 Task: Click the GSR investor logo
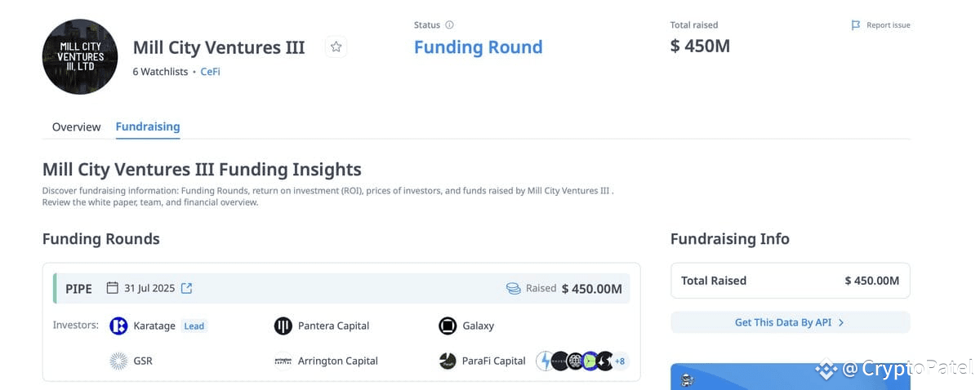118,361
